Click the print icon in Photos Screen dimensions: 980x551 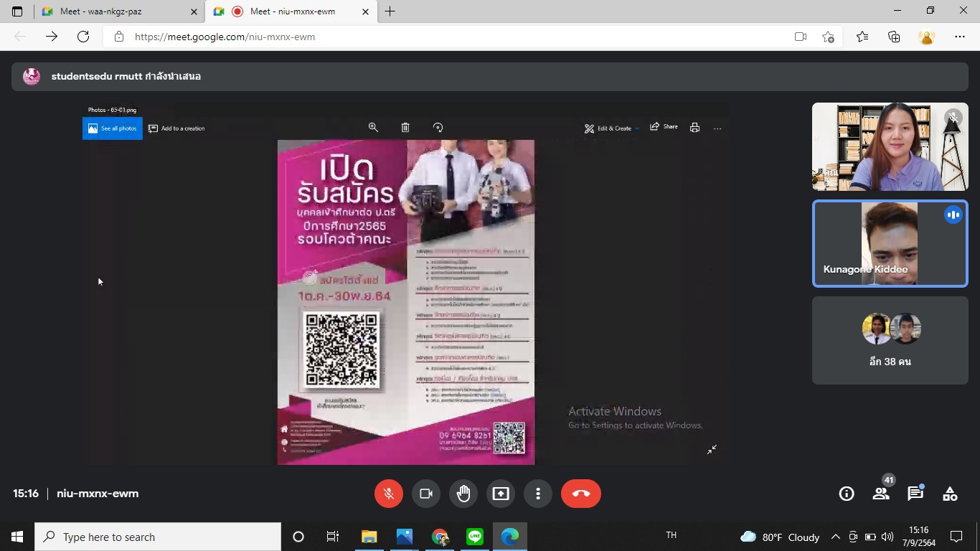(x=694, y=128)
